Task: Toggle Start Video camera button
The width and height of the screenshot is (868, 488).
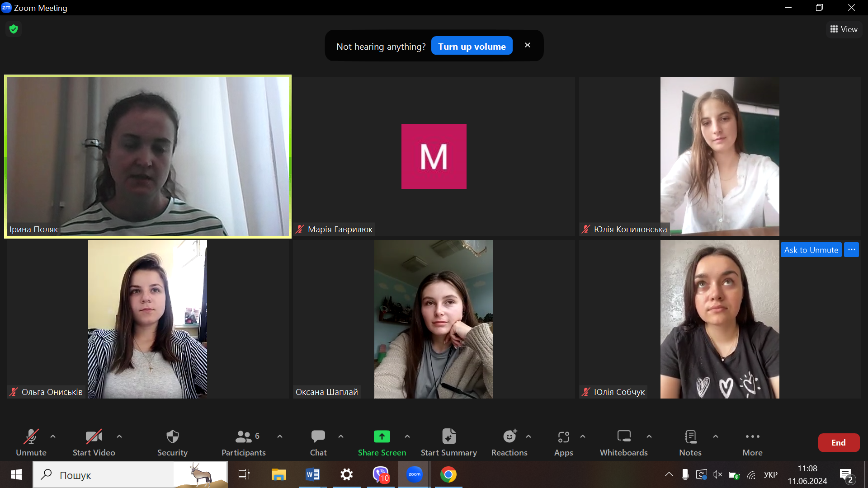Action: click(94, 442)
